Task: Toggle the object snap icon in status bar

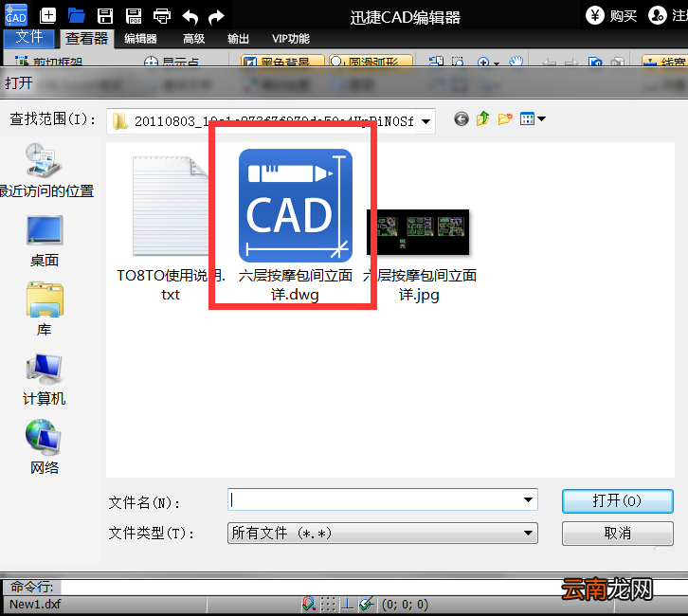Action: pyautogui.click(x=309, y=605)
